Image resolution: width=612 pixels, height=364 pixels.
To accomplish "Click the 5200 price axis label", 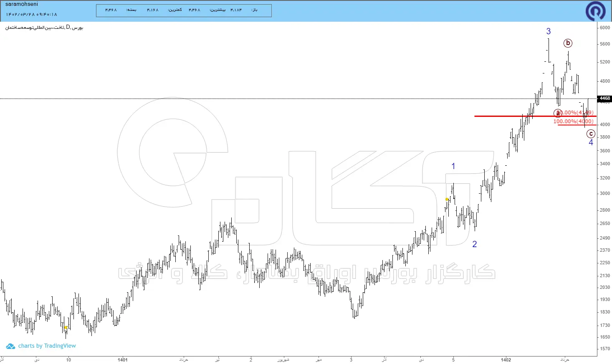I will [x=604, y=62].
